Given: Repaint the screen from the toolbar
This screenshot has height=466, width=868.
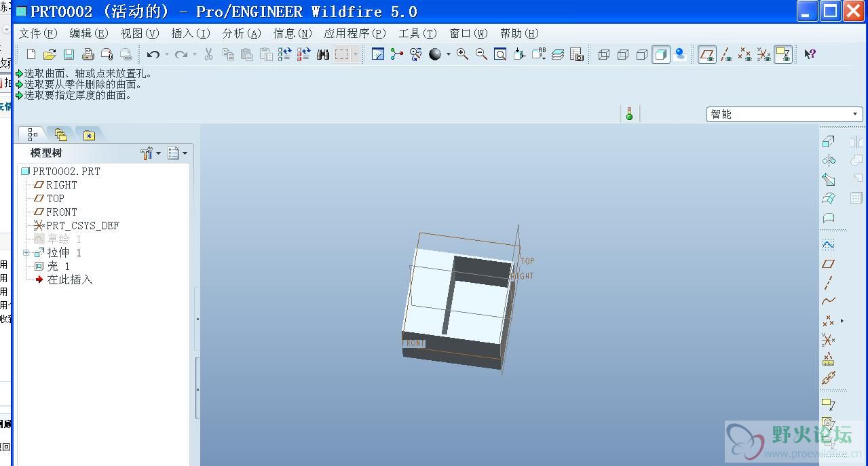Looking at the screenshot, I should coord(378,54).
